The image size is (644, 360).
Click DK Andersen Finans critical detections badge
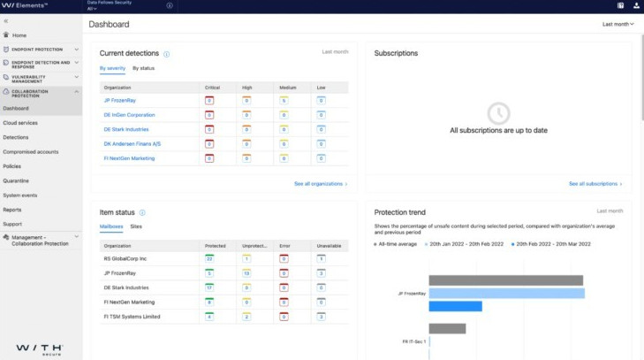[x=209, y=144]
